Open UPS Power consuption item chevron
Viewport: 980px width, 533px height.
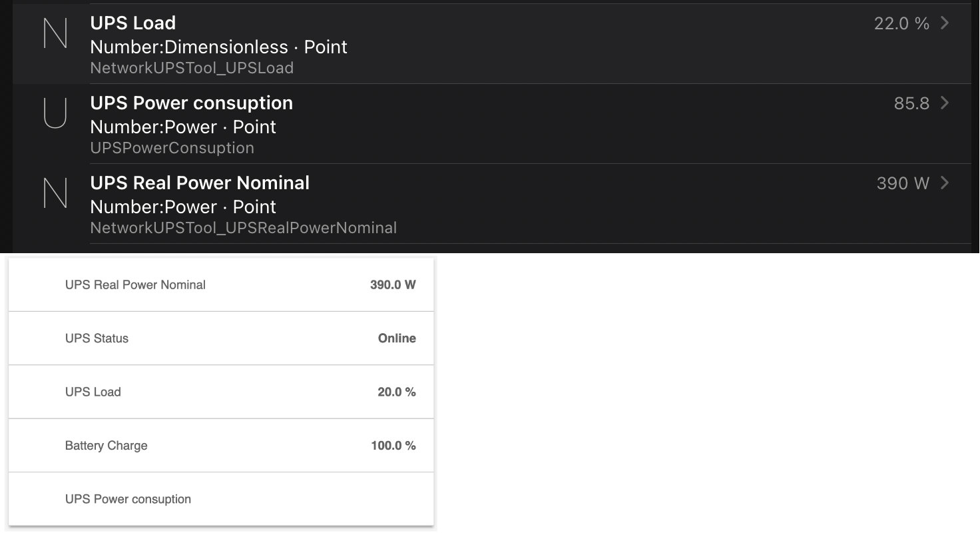pos(945,103)
